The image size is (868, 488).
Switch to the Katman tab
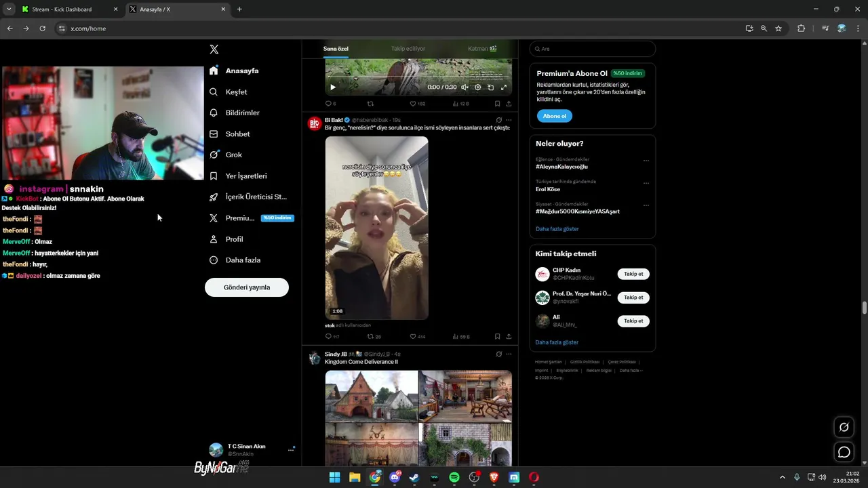coord(482,49)
